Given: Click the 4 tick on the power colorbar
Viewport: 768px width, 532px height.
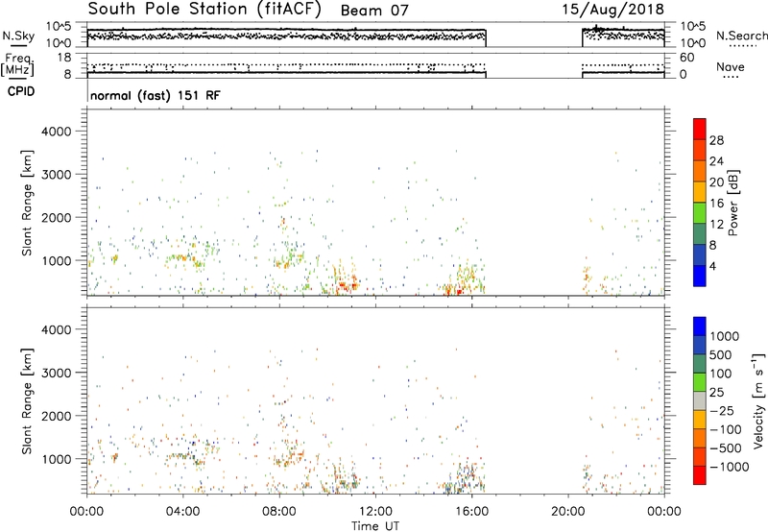Looking at the screenshot, I should pos(712,266).
